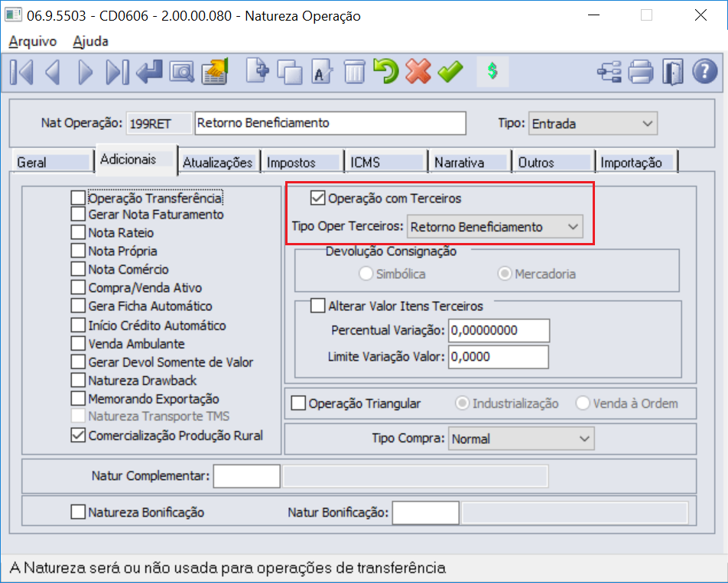Screen dimensions: 728x583
Task: Enable Operação Transferência checkbox
Action: (x=78, y=198)
